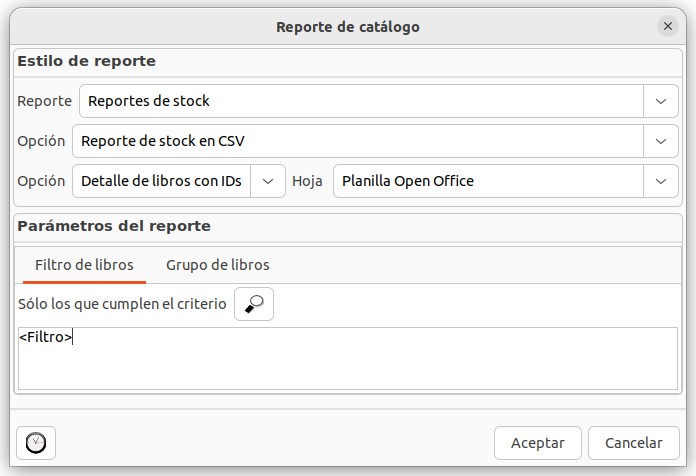Click the magnifier icon to search criteria
Image resolution: width=696 pixels, height=476 pixels.
253,305
